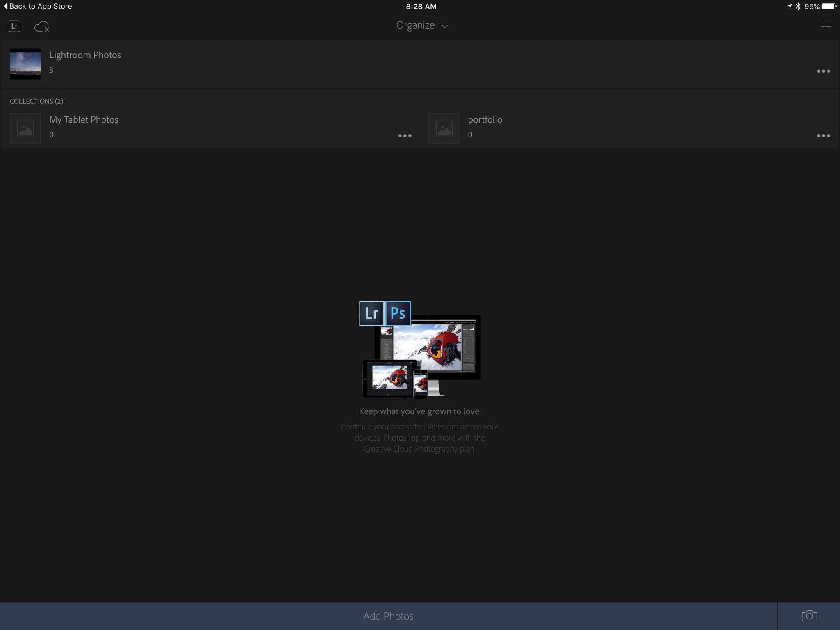Open more options for Lightroom Photos

click(823, 71)
